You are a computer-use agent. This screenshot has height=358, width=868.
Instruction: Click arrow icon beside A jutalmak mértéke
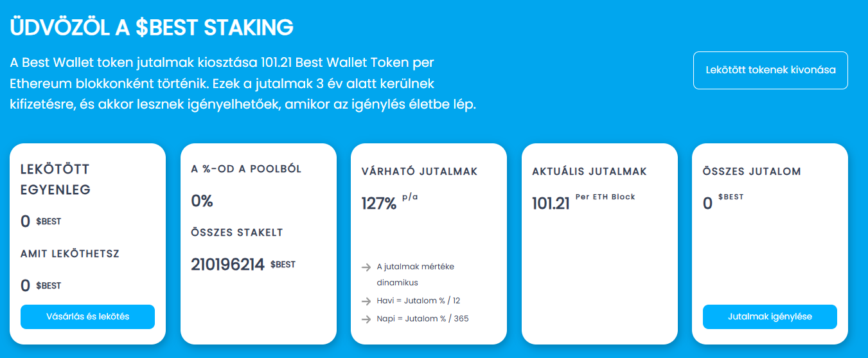pyautogui.click(x=366, y=267)
